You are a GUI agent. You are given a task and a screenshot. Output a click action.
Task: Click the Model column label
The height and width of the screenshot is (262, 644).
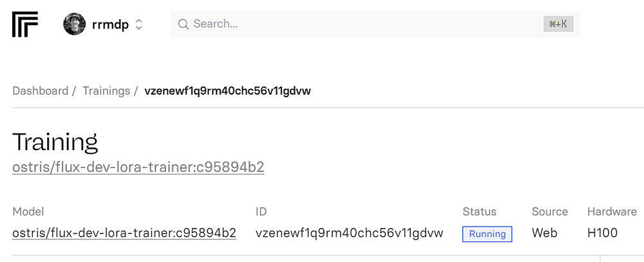(x=28, y=211)
